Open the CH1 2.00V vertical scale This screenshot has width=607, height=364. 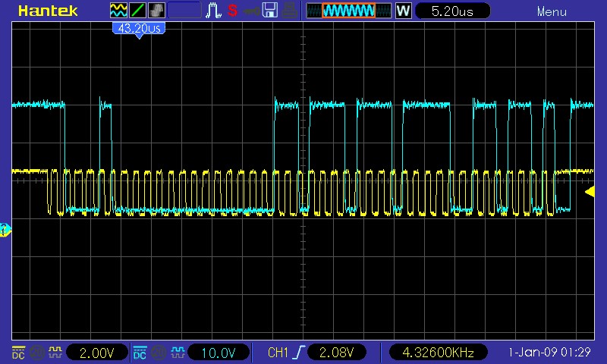(x=97, y=353)
